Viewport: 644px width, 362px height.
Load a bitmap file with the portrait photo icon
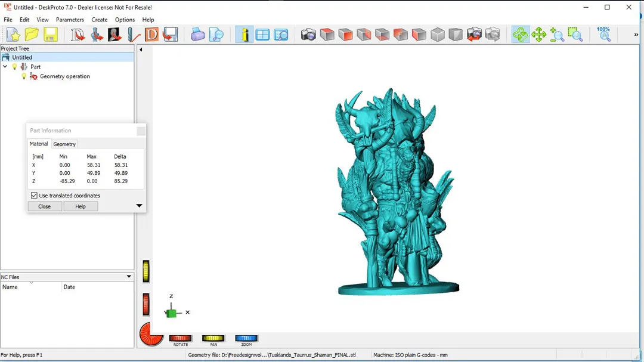[x=115, y=35]
